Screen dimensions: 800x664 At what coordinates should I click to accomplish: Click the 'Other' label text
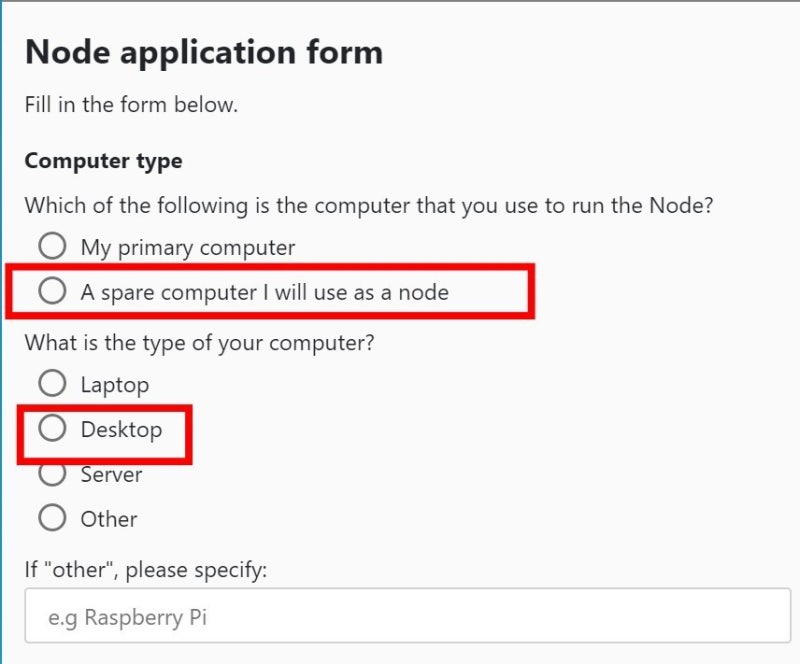108,519
